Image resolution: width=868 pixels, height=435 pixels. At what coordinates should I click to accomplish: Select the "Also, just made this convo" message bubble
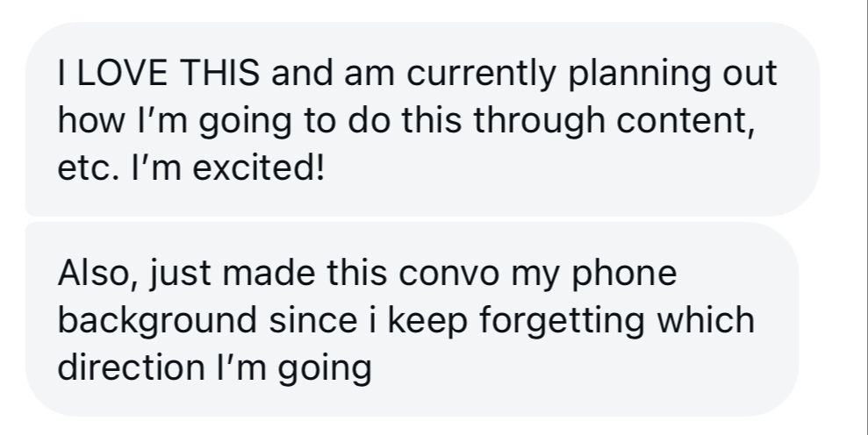point(412,318)
